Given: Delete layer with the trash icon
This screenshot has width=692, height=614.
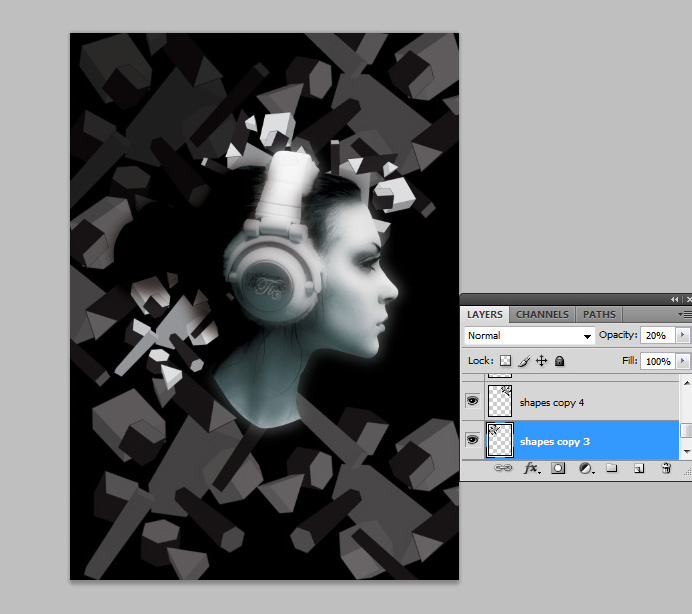Looking at the screenshot, I should coord(666,468).
